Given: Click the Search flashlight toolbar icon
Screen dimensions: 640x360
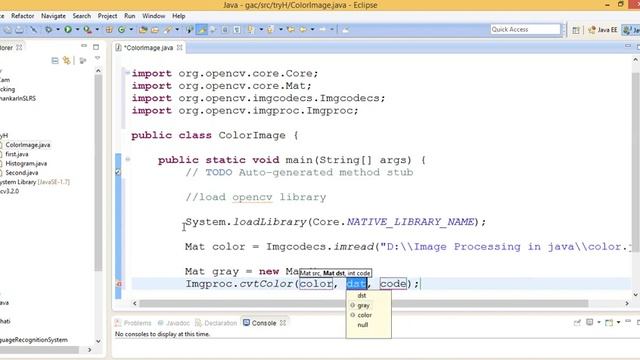Looking at the screenshot, I should 168,29.
